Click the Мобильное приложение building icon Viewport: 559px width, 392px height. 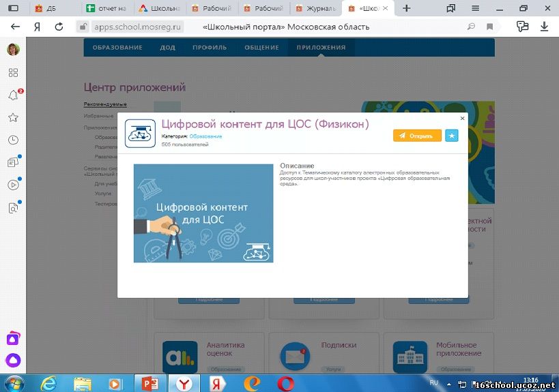tap(410, 357)
